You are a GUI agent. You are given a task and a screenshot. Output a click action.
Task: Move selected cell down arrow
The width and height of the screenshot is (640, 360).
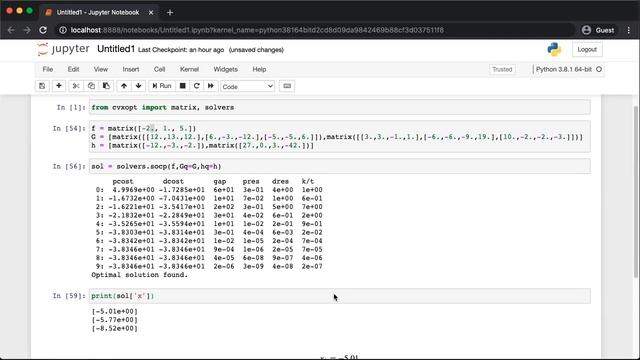138,86
